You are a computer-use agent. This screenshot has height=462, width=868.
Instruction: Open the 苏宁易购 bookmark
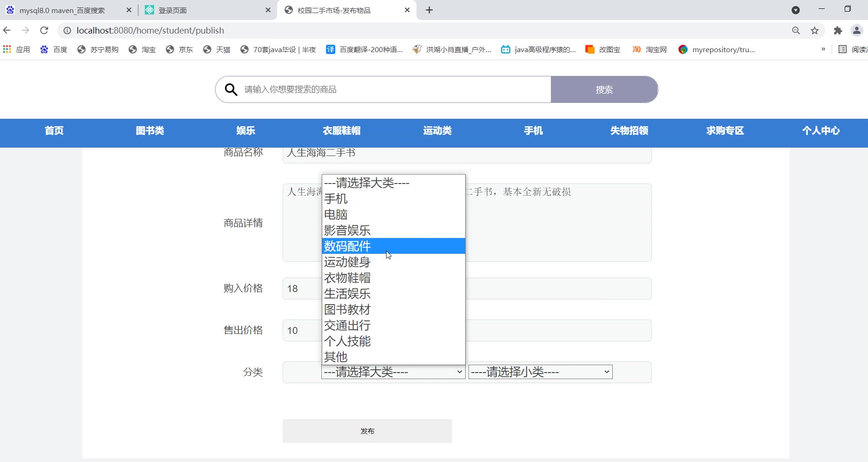[98, 49]
